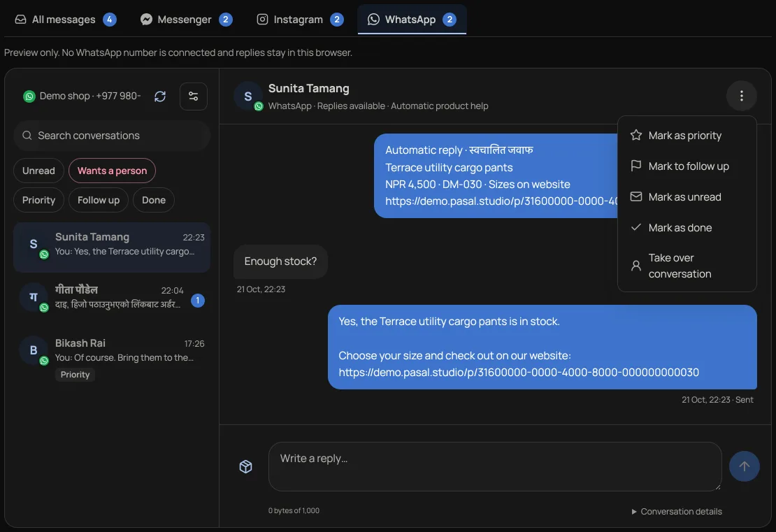The image size is (776, 532).
Task: Toggle the Unread filter chip
Action: 38,171
